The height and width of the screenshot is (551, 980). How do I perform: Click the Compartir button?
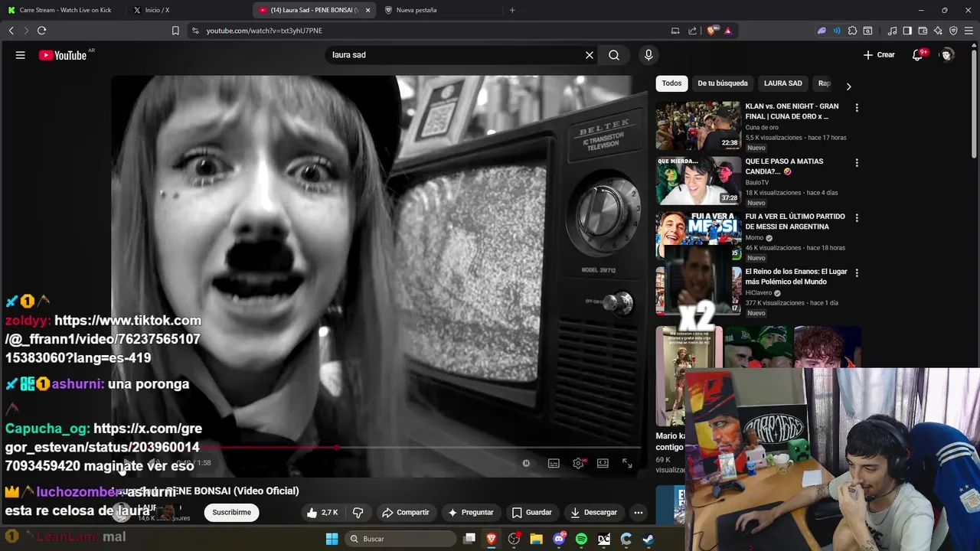click(406, 512)
